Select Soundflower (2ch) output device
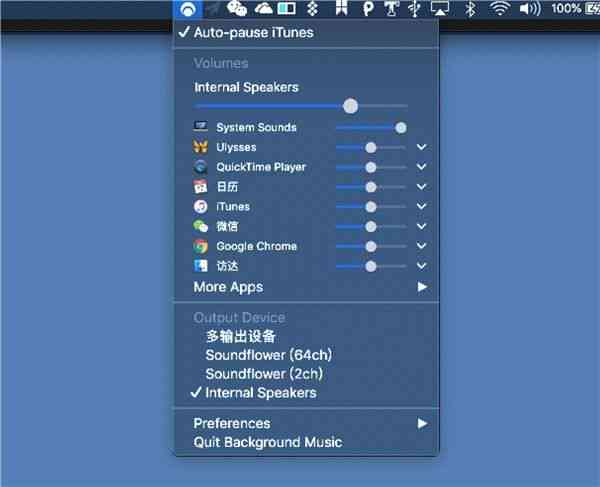 (x=306, y=374)
